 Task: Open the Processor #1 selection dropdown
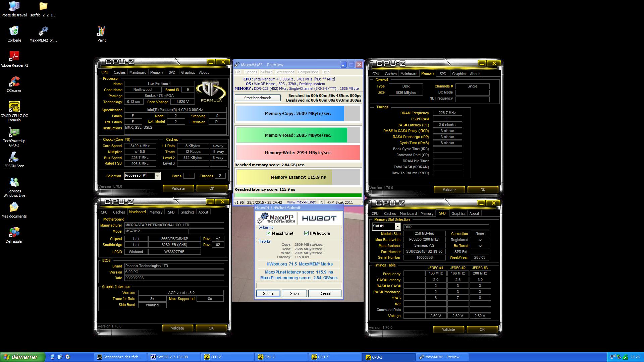click(157, 176)
